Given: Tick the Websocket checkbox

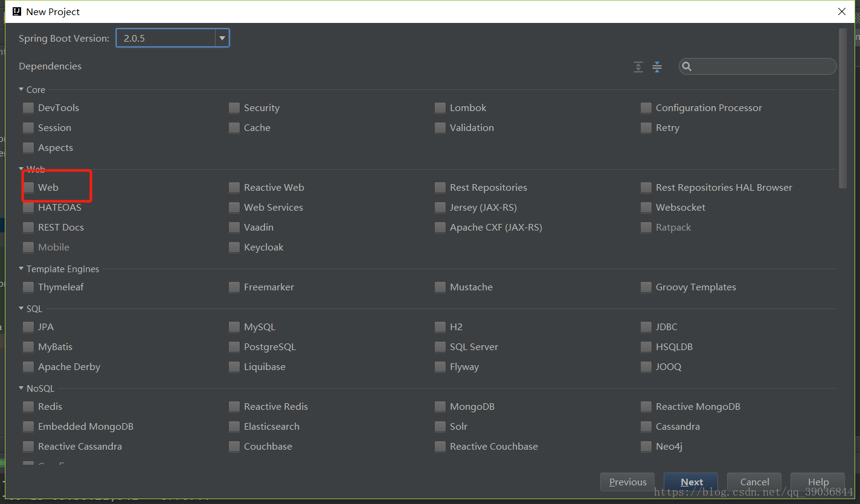Looking at the screenshot, I should [x=646, y=208].
